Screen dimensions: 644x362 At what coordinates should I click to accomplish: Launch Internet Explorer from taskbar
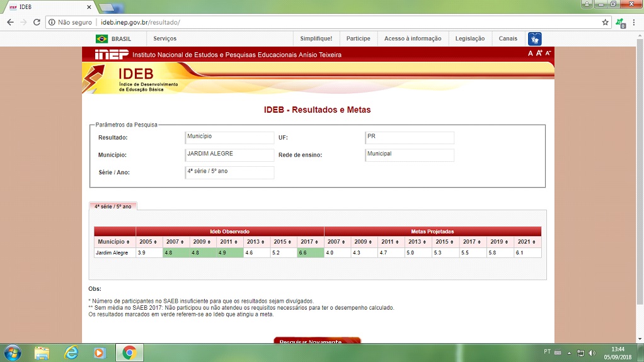[71, 353]
